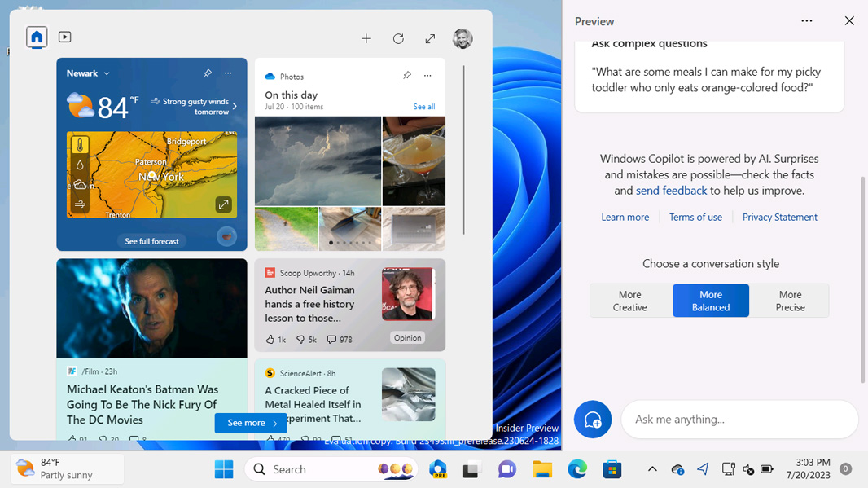The image size is (868, 488).
Task: Refresh the widgets feed
Action: [x=398, y=38]
